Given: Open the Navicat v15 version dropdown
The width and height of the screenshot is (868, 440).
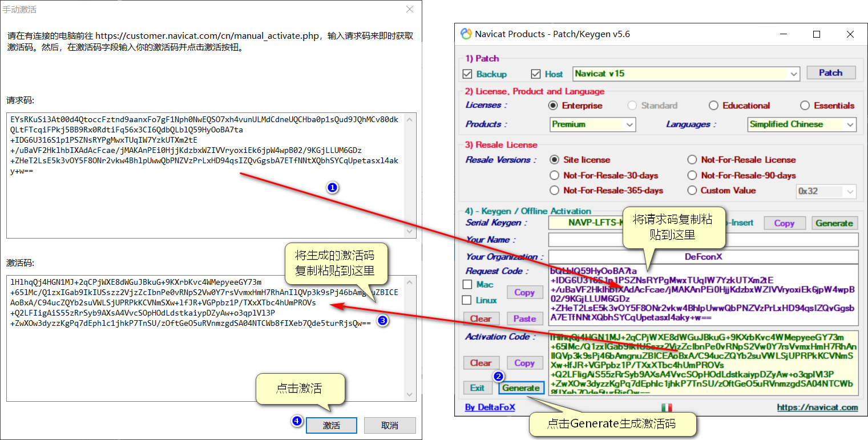Looking at the screenshot, I should (x=794, y=74).
